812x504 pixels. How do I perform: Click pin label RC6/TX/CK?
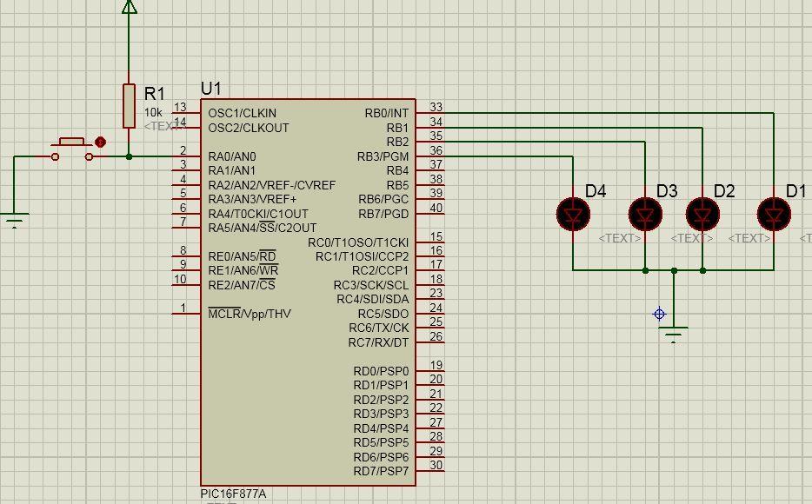pyautogui.click(x=379, y=328)
